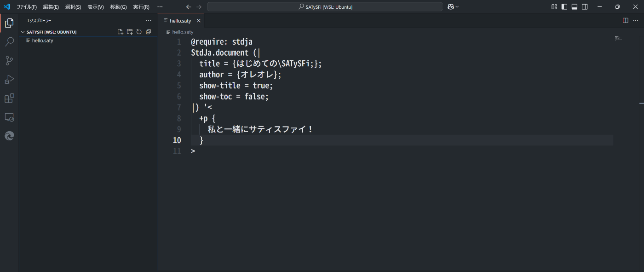Click the SATySFi [WSL: Ubuntu] command center search

point(325,7)
